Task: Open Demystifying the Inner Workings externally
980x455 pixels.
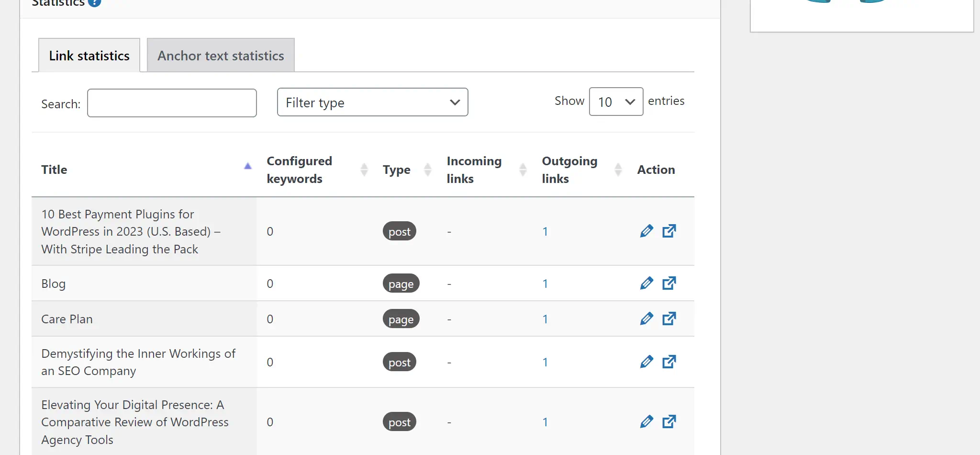Action: (x=669, y=362)
